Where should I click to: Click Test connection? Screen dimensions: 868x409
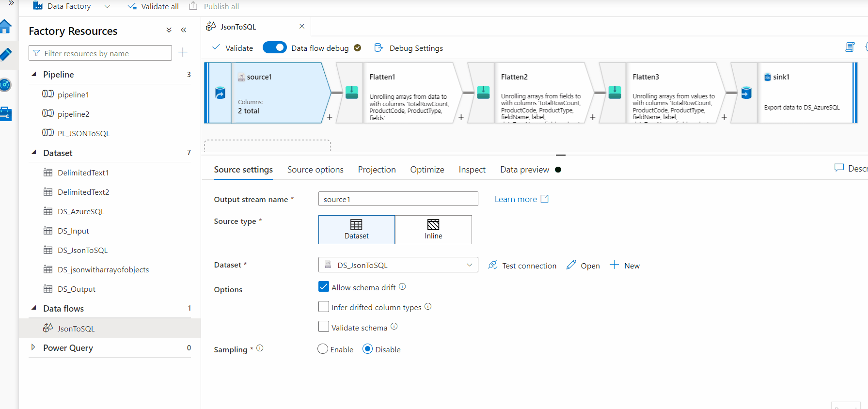[522, 266]
